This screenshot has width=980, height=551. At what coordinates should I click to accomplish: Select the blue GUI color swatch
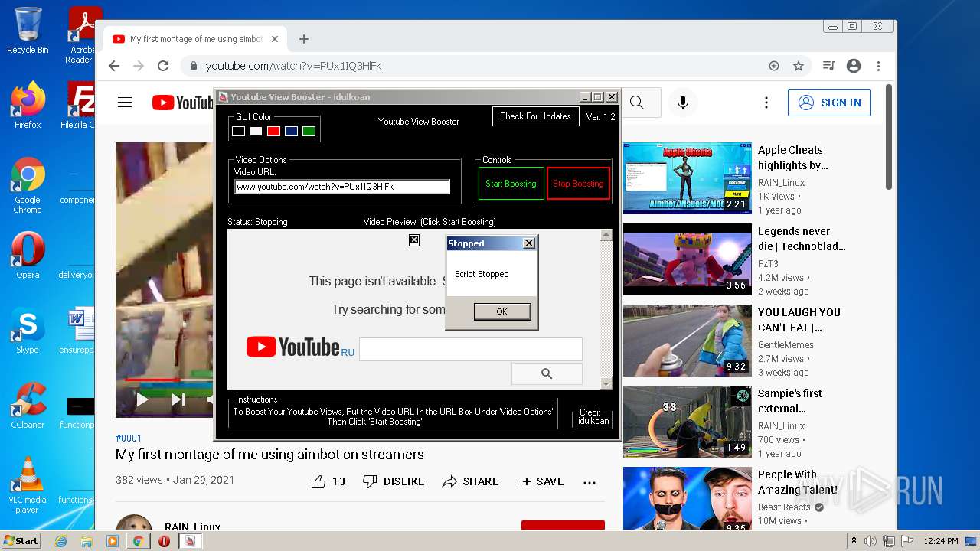click(291, 132)
